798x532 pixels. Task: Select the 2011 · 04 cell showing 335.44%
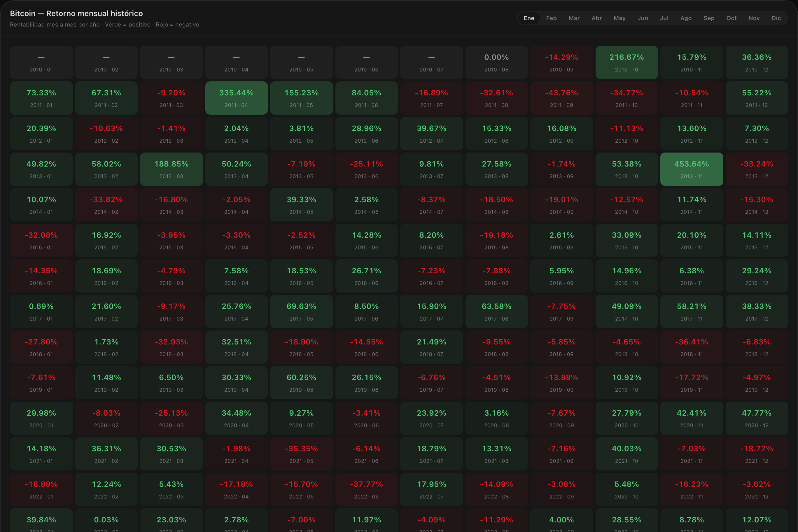click(237, 98)
